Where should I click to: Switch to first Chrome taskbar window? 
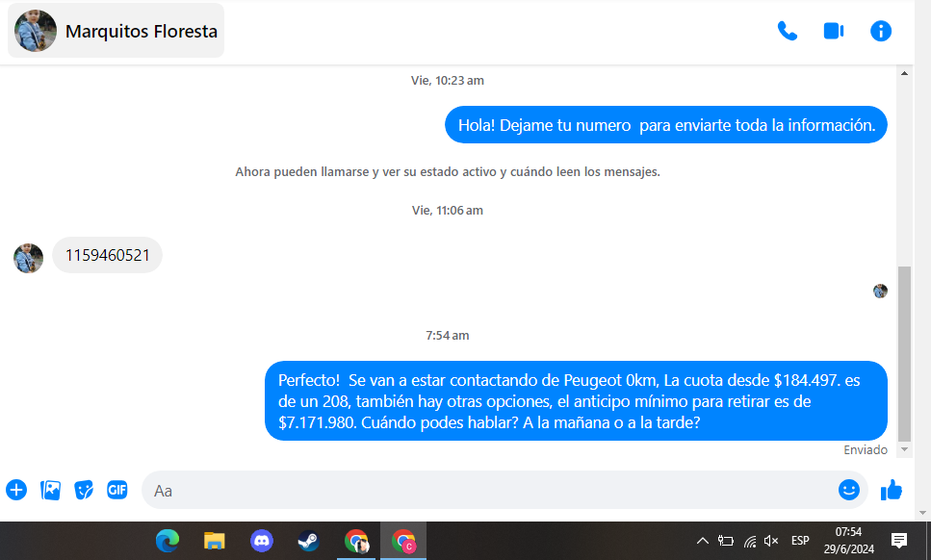[355, 541]
